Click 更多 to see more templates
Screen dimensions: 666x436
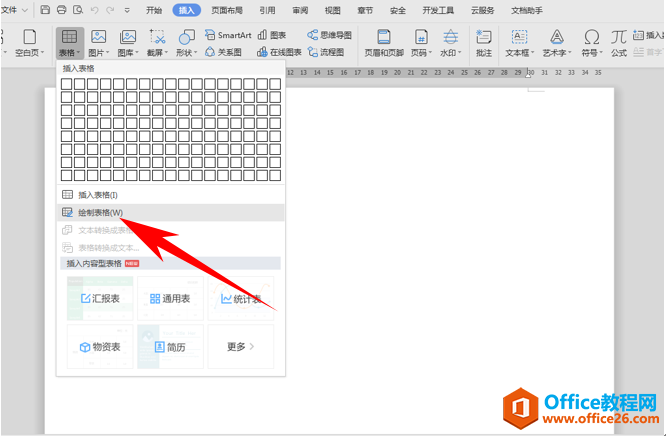click(240, 347)
